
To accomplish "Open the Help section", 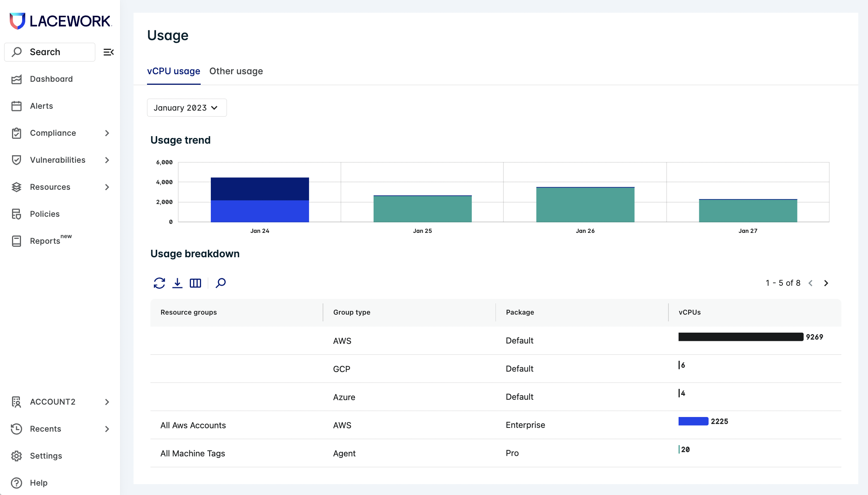I will 39,483.
